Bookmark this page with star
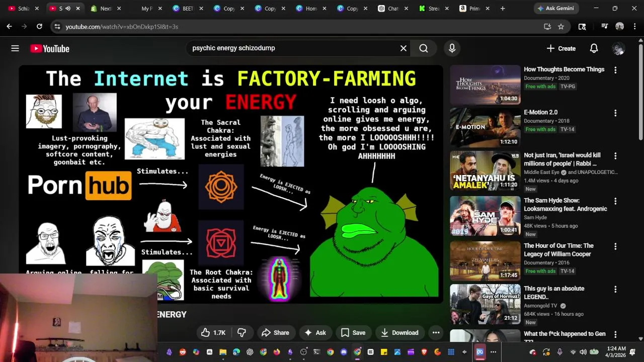 pyautogui.click(x=561, y=27)
